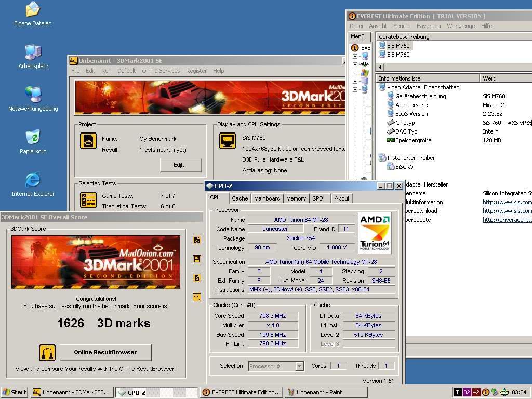Switch to Unbenannt - Paint taskbar button
Viewport: 532px width, 399px height.
click(x=325, y=392)
